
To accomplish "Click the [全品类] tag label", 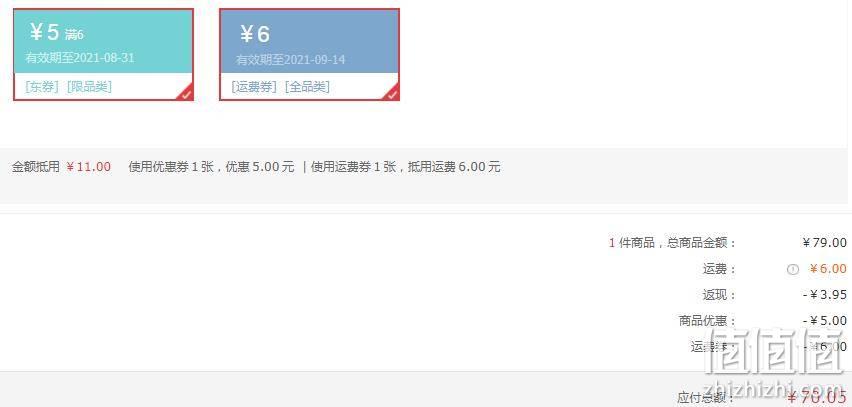I will (307, 87).
